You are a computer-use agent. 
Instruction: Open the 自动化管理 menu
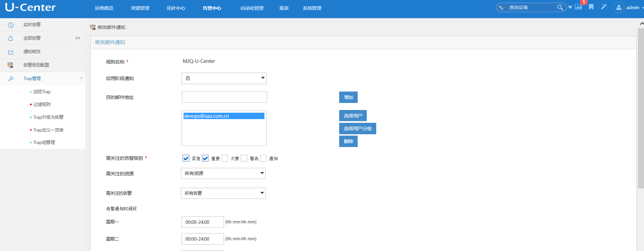coord(252,8)
